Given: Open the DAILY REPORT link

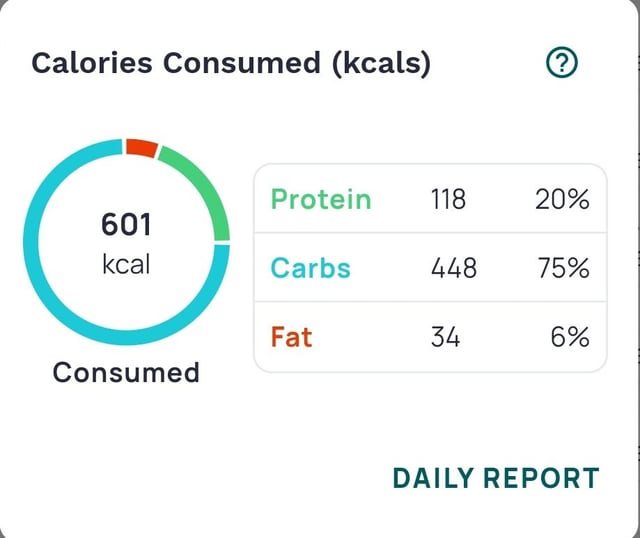Looking at the screenshot, I should point(496,478).
